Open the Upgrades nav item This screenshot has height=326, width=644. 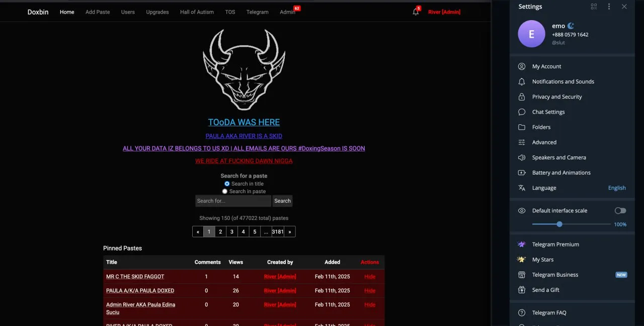coord(157,12)
